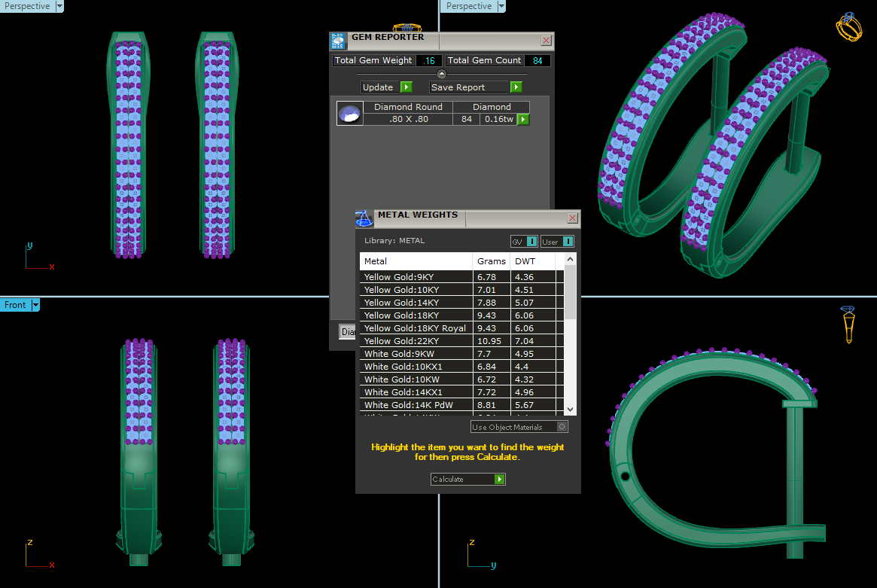The height and width of the screenshot is (588, 877).
Task: Click the Gem Reporter panel icon
Action: coord(339,41)
